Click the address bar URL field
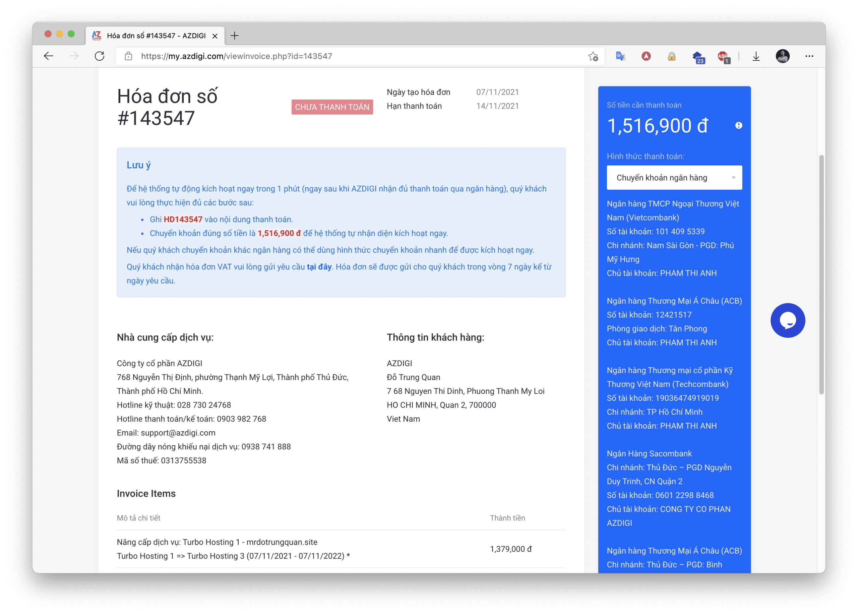This screenshot has height=616, width=858. pos(341,56)
